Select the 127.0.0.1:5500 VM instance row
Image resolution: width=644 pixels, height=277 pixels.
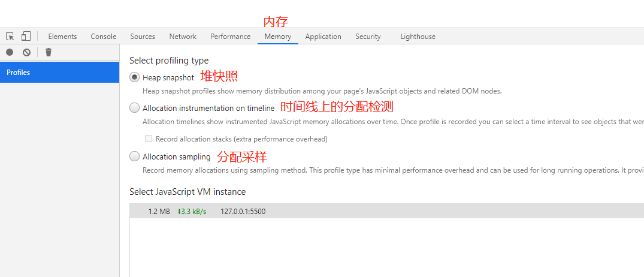(386, 211)
